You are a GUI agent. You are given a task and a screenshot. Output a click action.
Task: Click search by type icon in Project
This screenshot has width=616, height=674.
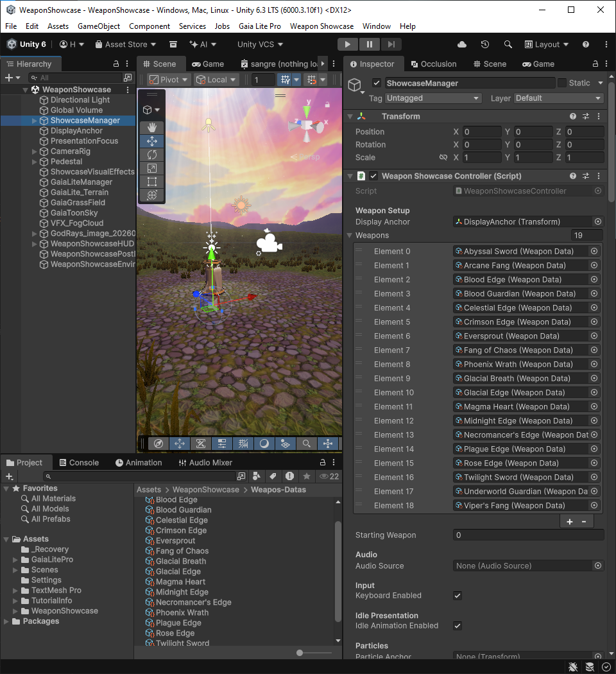point(257,476)
